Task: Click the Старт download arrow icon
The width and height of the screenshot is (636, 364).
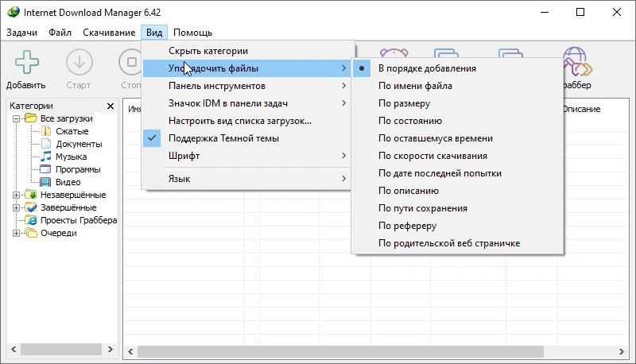Action: click(79, 63)
